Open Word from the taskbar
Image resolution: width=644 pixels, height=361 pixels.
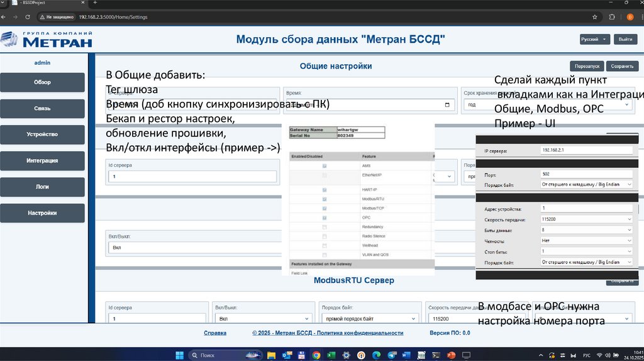click(x=406, y=355)
